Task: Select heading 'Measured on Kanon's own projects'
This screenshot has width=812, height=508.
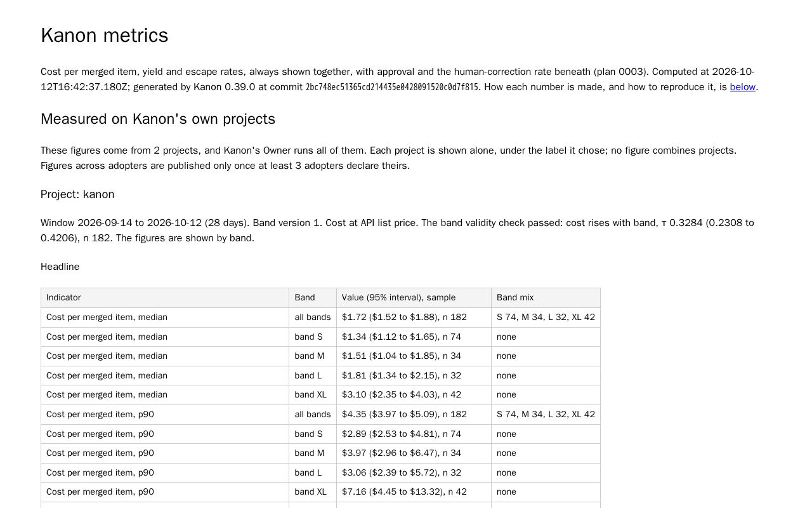Action: (158, 119)
